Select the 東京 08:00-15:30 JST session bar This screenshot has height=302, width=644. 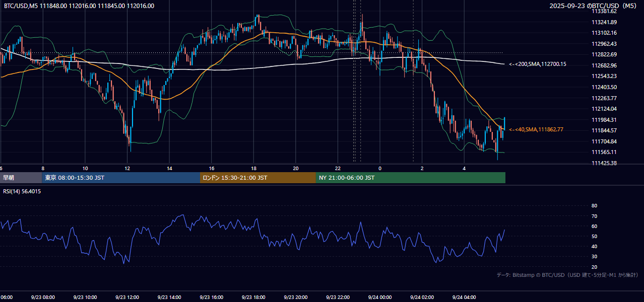click(121, 178)
